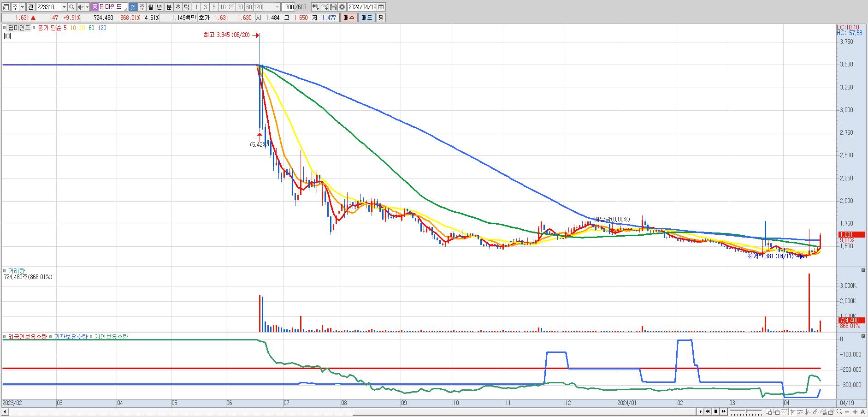868x417 pixels.
Task: Click the candle count 300 input field
Action: (x=288, y=7)
